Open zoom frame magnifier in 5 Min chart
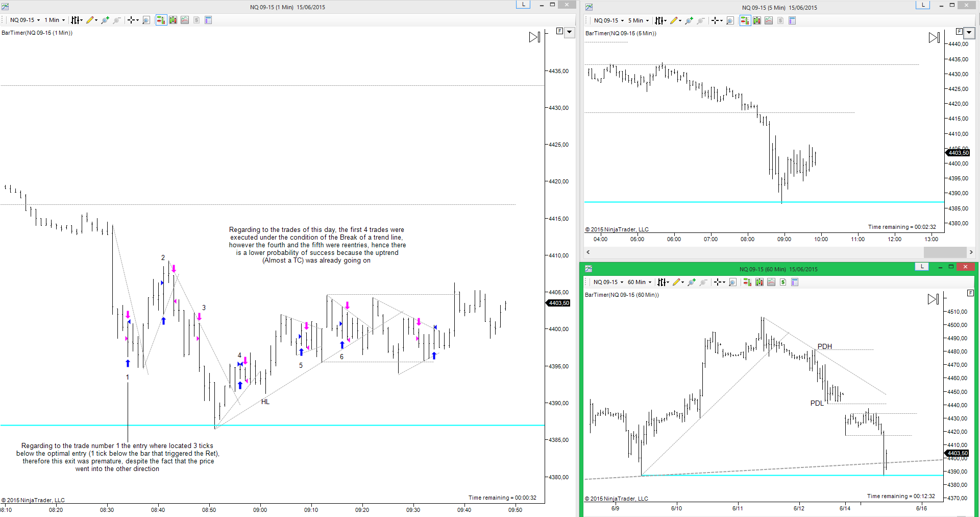Screen dimensions: 980x517 click(x=730, y=20)
